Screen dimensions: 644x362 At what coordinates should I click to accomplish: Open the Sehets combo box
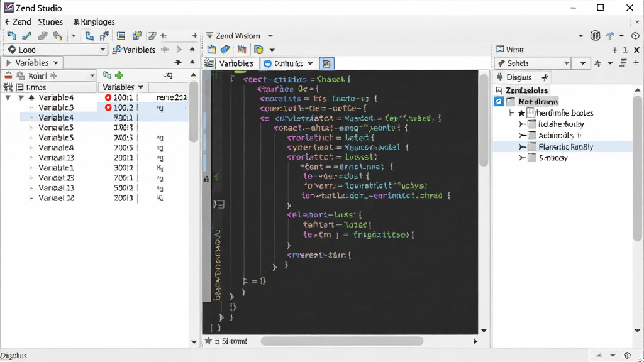tap(533, 63)
